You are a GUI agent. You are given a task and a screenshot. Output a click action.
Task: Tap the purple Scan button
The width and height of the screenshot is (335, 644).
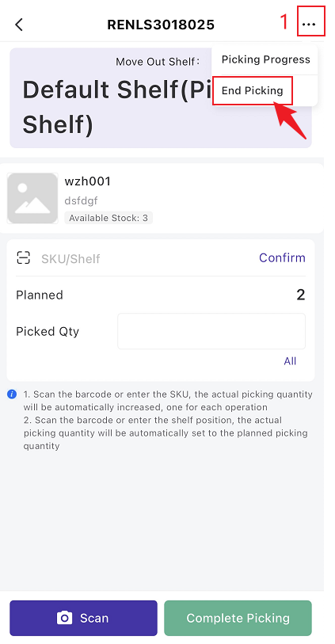[83, 618]
